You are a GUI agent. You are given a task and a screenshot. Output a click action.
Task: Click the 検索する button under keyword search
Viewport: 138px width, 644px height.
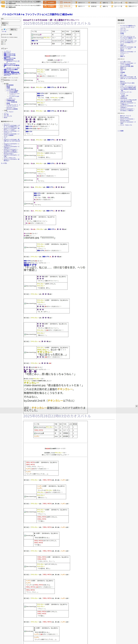(5, 23)
